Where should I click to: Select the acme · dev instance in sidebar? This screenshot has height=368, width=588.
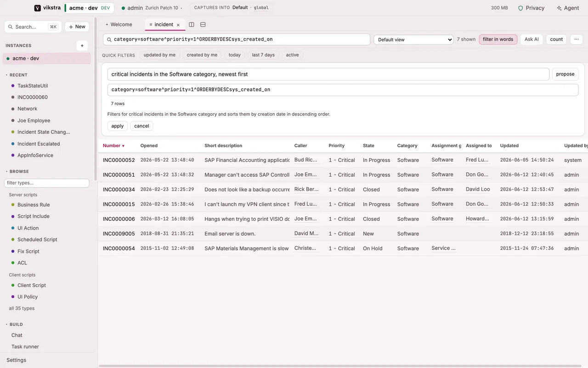pos(46,58)
